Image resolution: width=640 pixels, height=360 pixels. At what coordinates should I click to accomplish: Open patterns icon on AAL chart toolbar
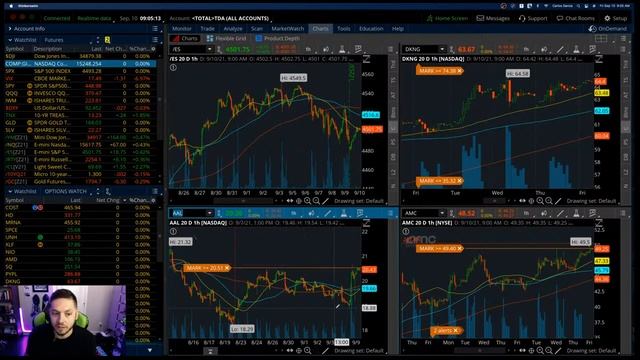tap(360, 213)
